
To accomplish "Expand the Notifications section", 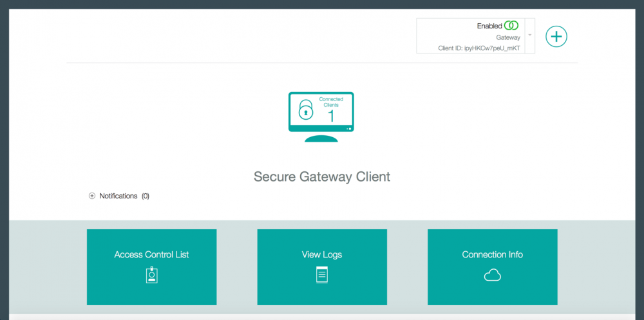I will coord(92,196).
